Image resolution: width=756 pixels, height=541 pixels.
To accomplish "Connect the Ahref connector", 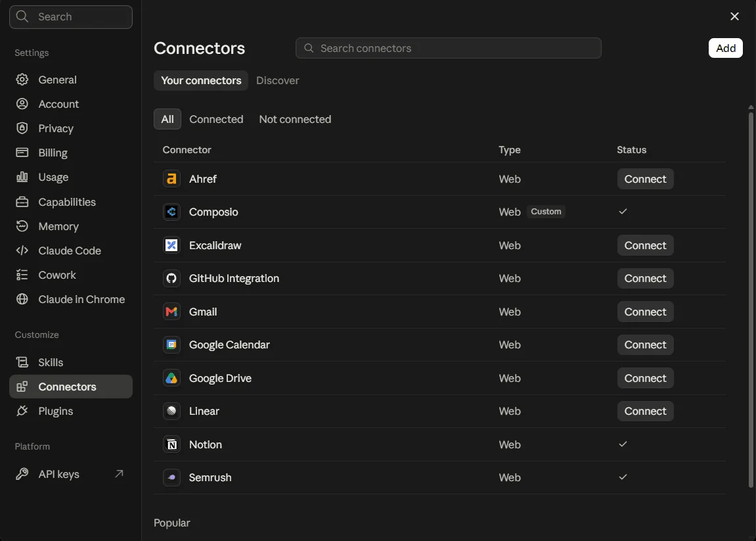I will coord(645,179).
